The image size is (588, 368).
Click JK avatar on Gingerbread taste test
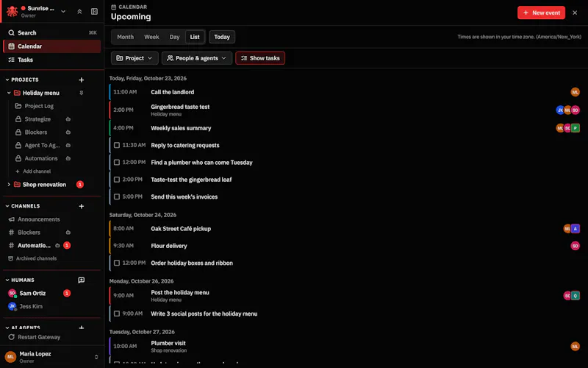coord(559,110)
